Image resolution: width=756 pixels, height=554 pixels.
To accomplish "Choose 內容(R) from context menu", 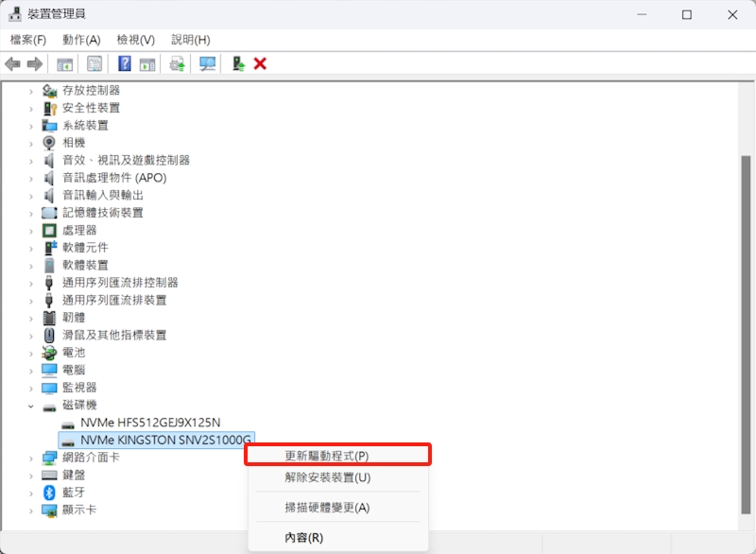I will [337, 537].
